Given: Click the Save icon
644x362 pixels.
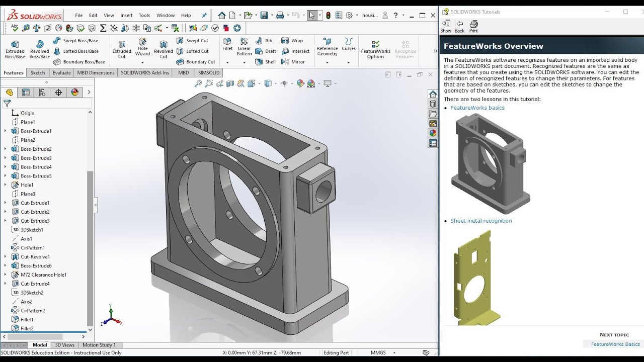Looking at the screenshot, I should [264, 16].
